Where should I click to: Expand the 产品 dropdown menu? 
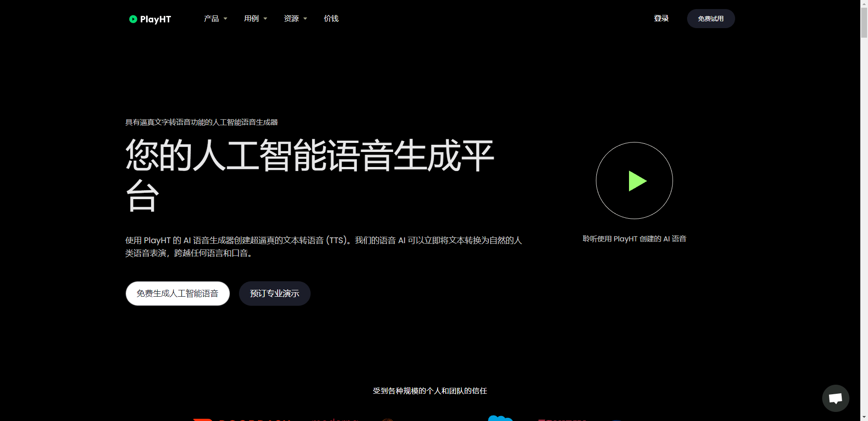coord(215,19)
